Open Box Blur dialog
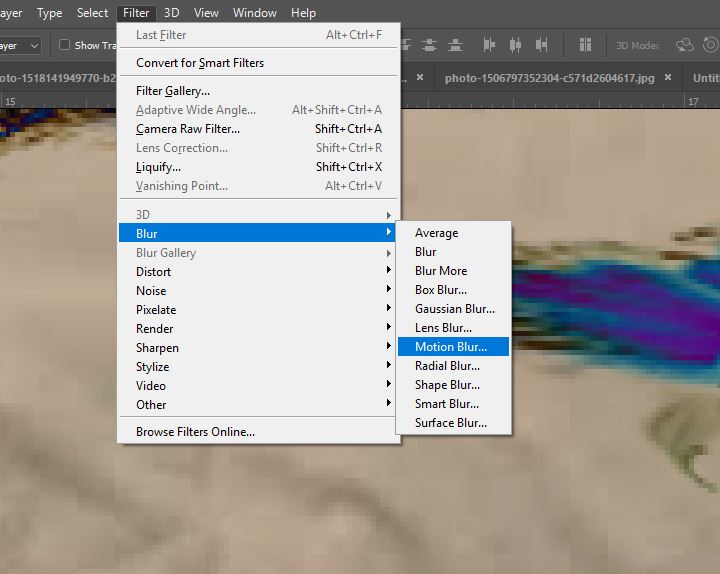This screenshot has width=720, height=574. [x=454, y=290]
